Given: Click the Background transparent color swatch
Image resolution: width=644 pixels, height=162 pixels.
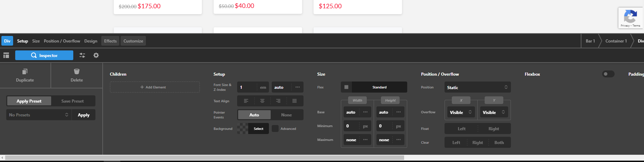Looking at the screenshot, I should [243, 128].
